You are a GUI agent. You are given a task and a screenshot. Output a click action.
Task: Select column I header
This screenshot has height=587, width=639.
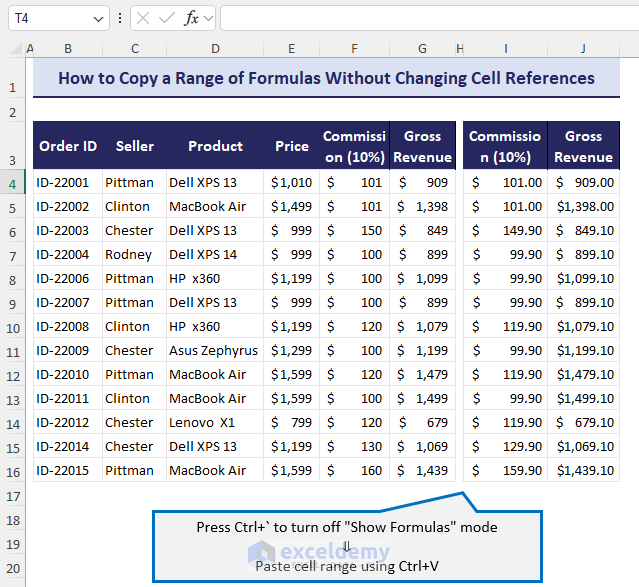point(505,48)
